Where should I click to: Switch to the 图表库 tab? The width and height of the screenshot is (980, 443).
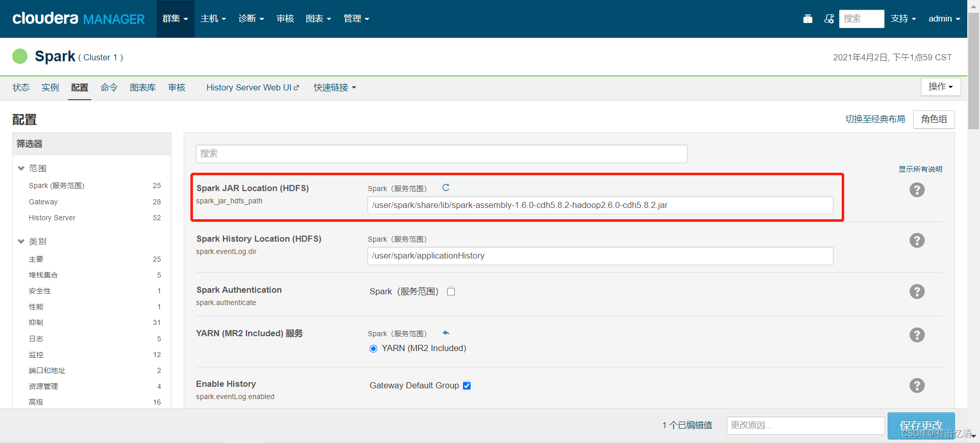(x=143, y=88)
